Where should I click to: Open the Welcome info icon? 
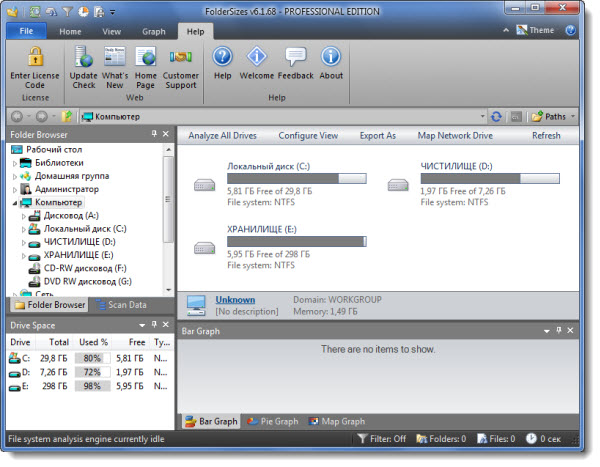pos(258,58)
